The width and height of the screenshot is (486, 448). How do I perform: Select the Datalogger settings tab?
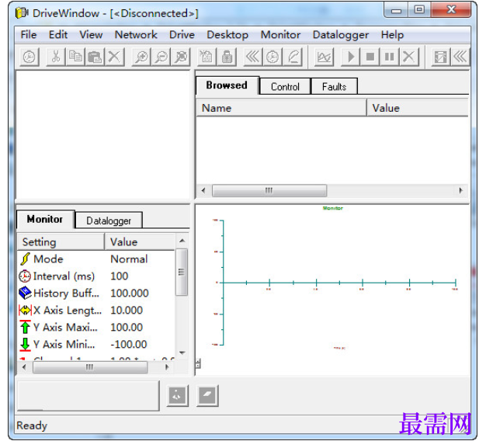pyautogui.click(x=109, y=221)
